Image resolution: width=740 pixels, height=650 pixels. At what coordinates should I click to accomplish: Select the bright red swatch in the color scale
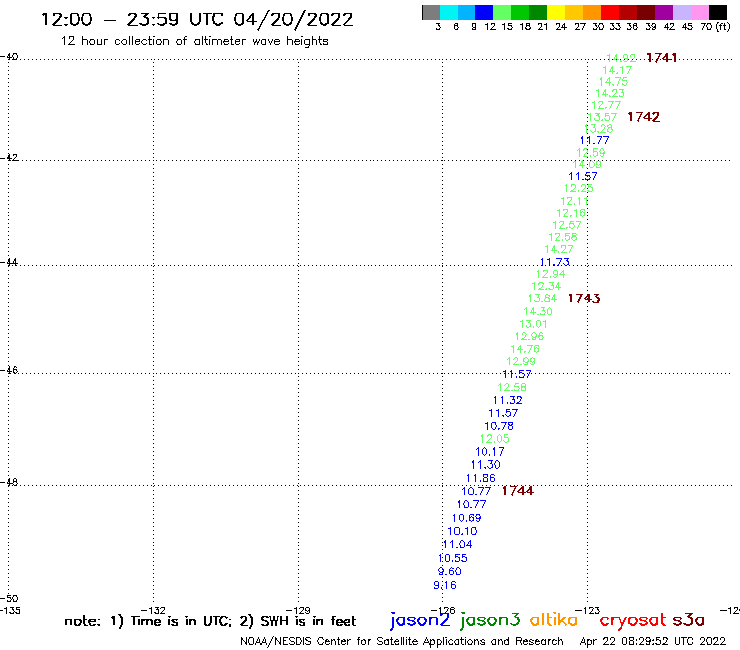point(610,12)
